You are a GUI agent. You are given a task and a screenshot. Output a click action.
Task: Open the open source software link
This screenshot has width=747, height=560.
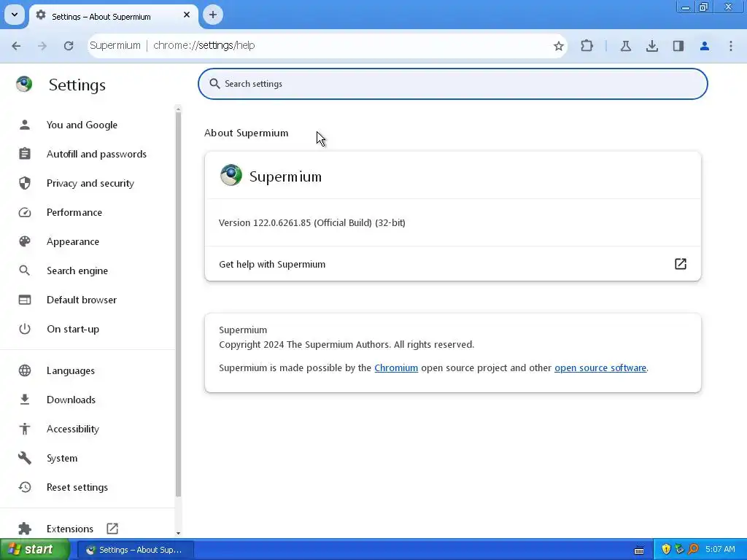(x=600, y=367)
